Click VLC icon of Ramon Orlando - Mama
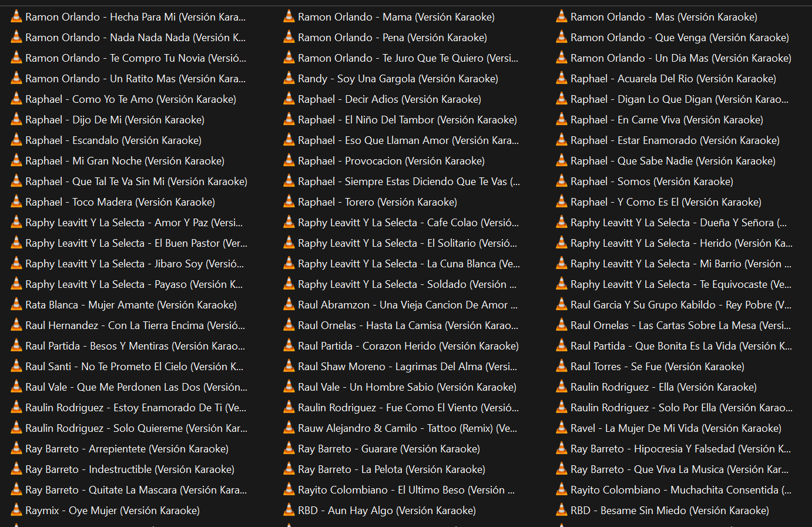The width and height of the screenshot is (812, 527). point(289,17)
